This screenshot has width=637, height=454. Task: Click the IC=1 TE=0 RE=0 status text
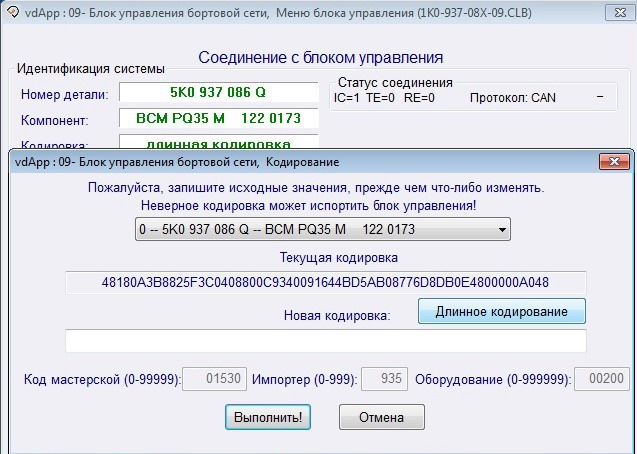[x=384, y=98]
